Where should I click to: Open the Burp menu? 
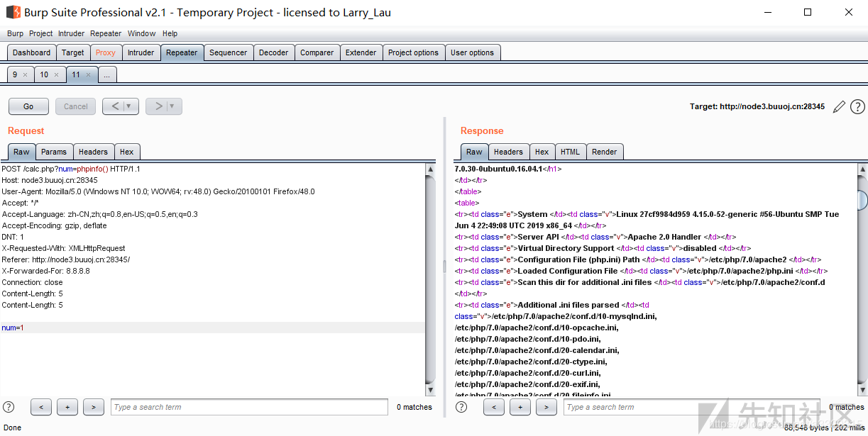click(x=15, y=33)
